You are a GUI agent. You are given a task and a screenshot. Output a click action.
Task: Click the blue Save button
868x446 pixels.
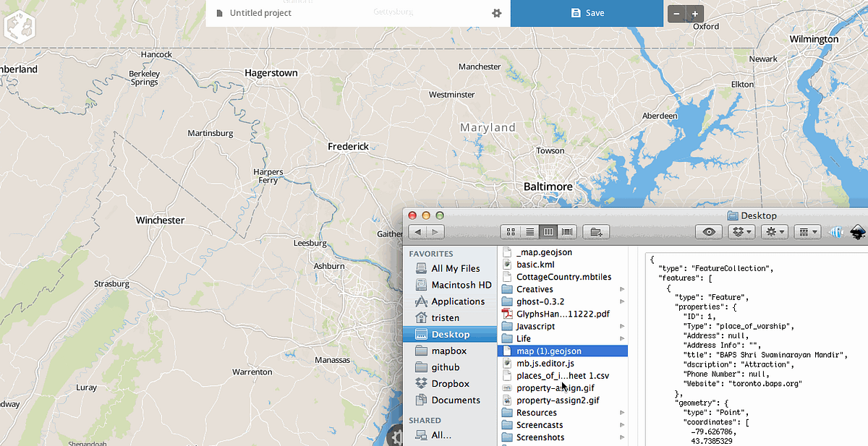point(587,13)
